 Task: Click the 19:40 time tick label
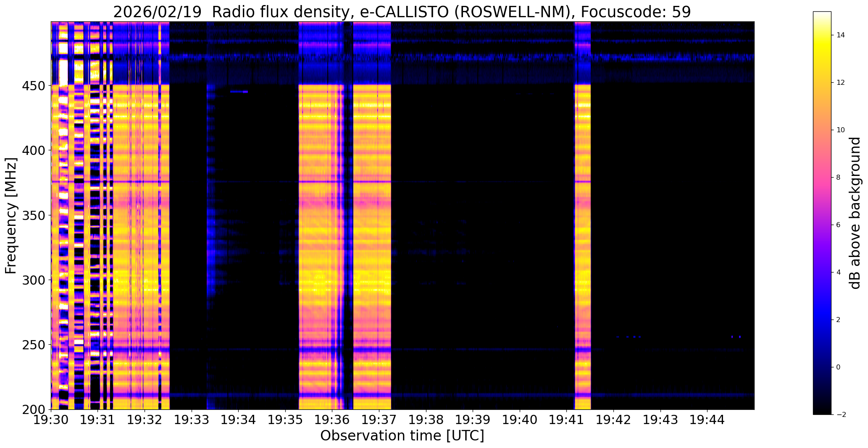pos(520,419)
